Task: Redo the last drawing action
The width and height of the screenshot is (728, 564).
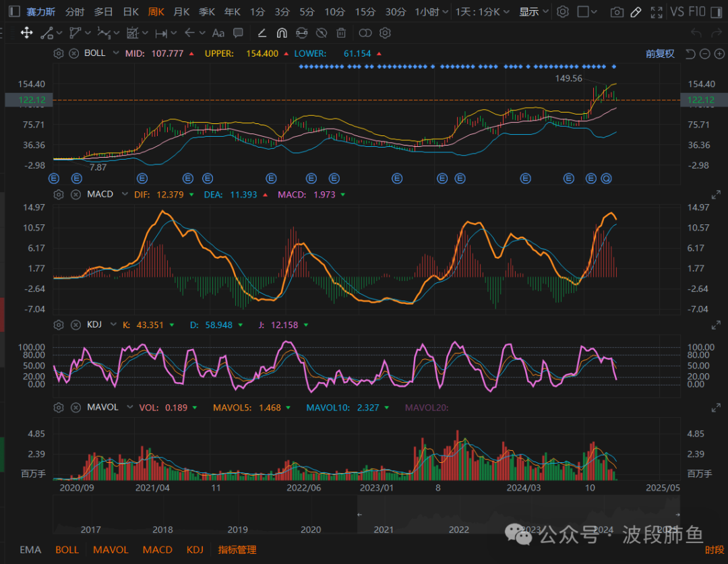Action: click(x=716, y=33)
